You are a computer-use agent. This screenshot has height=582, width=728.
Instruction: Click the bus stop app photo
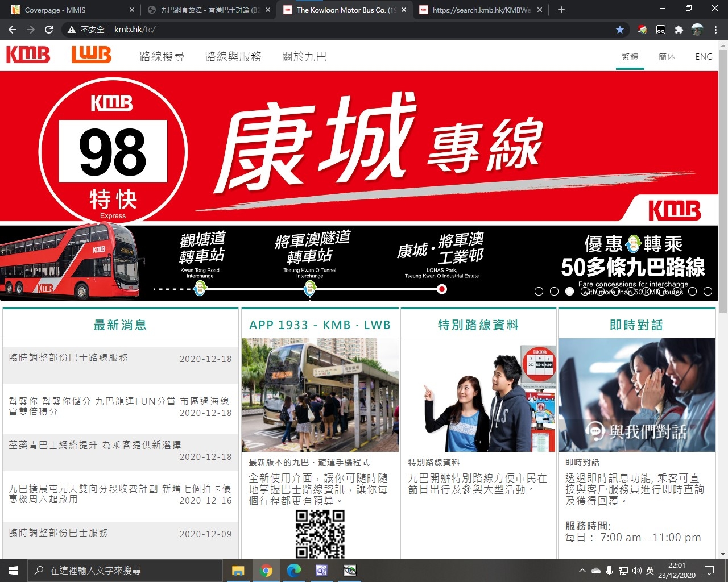click(x=320, y=395)
